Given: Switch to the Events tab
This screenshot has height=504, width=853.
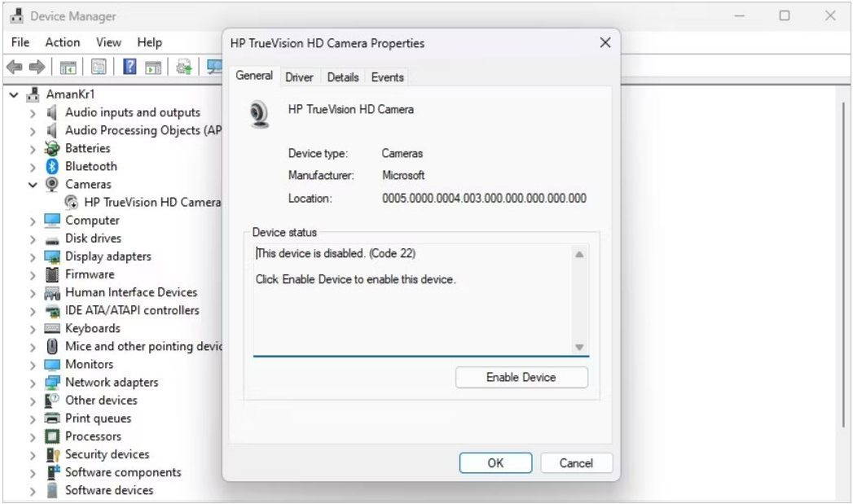Looking at the screenshot, I should pos(387,77).
